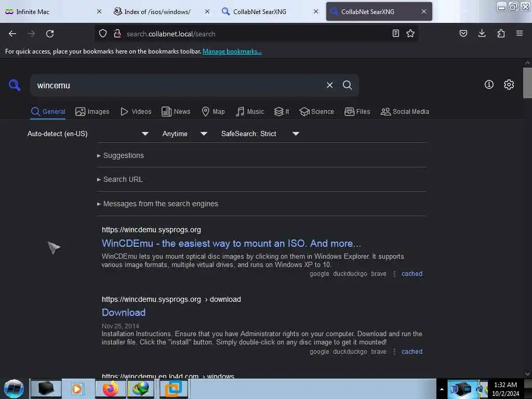Screen dimensions: 532x399
Task: Open the Auto-detect (en-US) language dropdown
Action: 88,134
